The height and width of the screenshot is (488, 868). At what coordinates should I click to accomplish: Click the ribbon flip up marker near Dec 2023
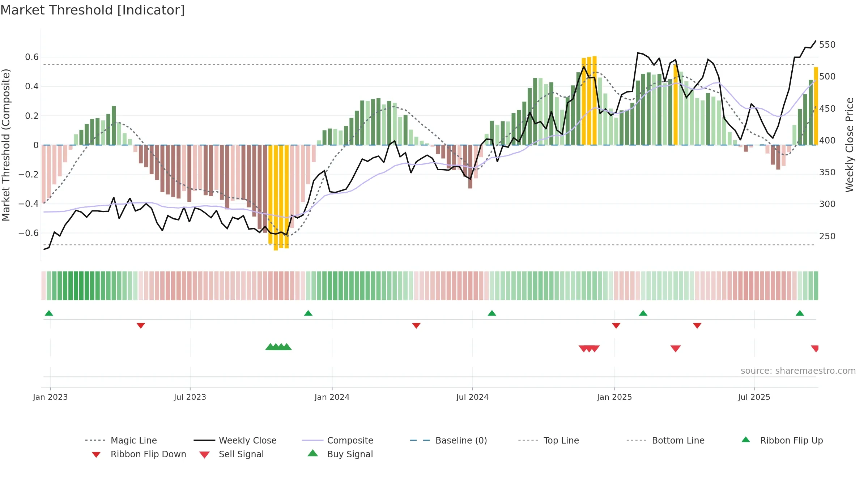308,313
